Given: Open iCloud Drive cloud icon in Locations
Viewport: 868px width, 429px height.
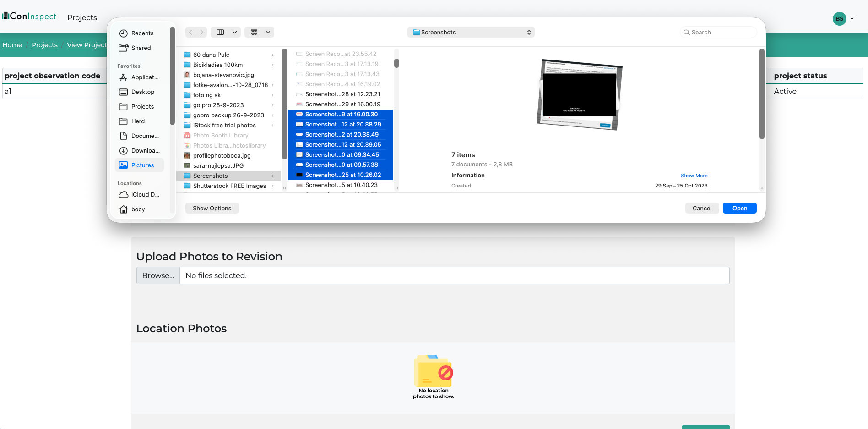Looking at the screenshot, I should (x=123, y=195).
